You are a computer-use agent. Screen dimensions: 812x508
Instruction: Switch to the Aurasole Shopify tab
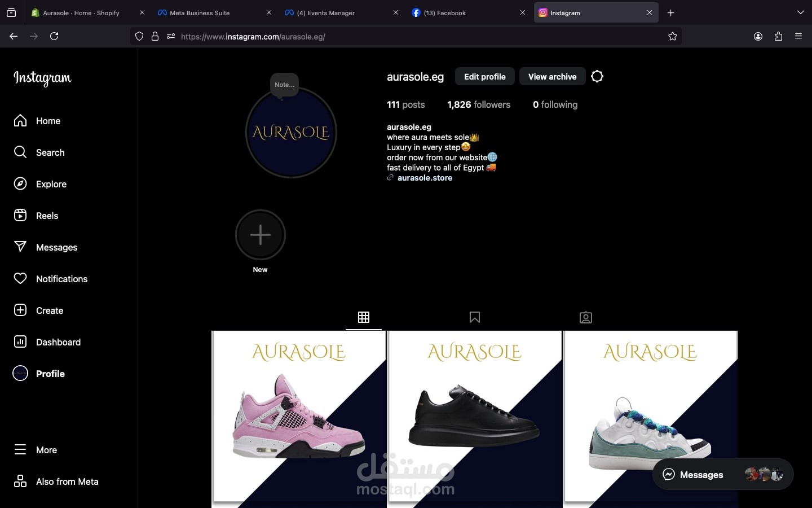(x=81, y=12)
